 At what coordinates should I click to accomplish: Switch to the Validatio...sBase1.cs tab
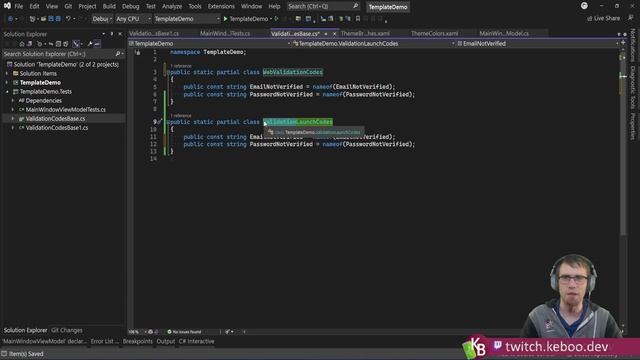point(154,33)
